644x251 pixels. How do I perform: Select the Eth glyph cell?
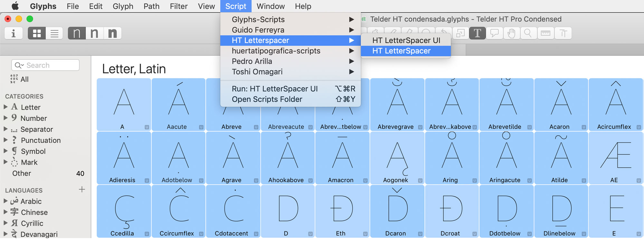[342, 211]
